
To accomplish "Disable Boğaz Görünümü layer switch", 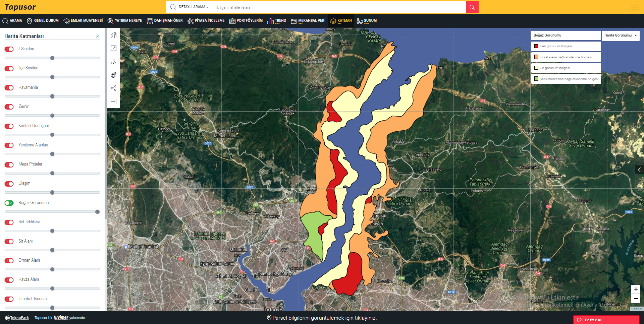I will click(9, 203).
